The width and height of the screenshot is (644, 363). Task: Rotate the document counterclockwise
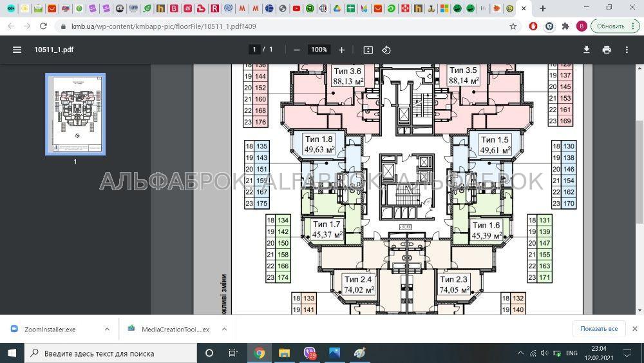(386, 50)
